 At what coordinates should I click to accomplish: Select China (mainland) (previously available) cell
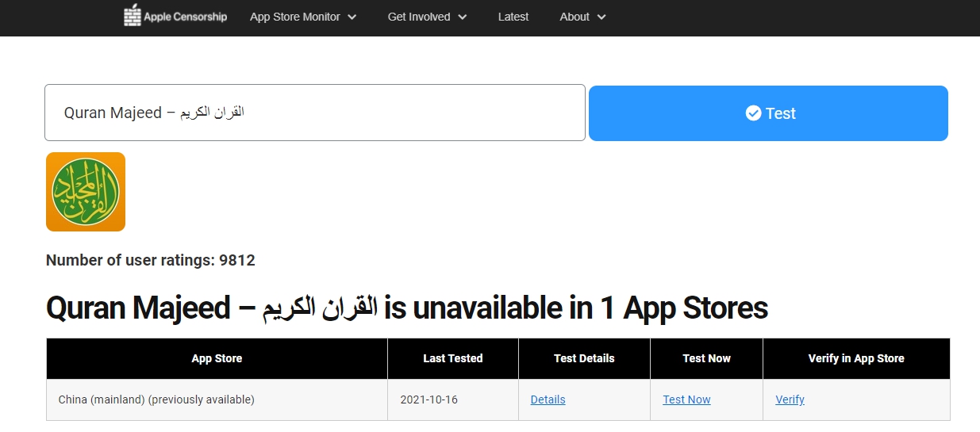pos(217,400)
